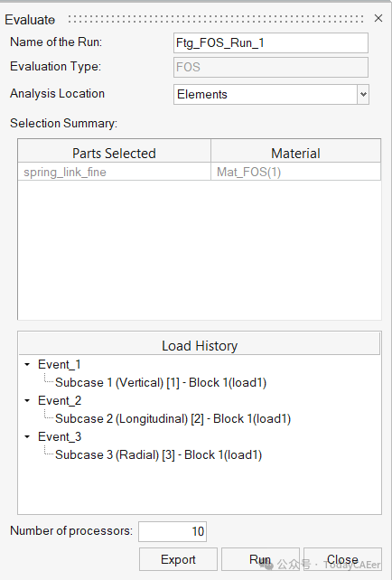Collapse the Event_1 tree node

click(27, 365)
